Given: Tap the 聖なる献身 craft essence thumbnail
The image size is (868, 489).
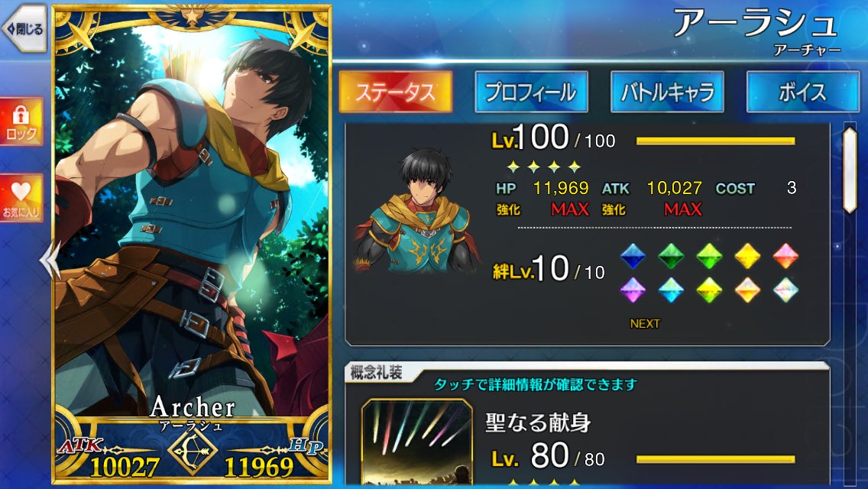Looking at the screenshot, I should pos(417,442).
